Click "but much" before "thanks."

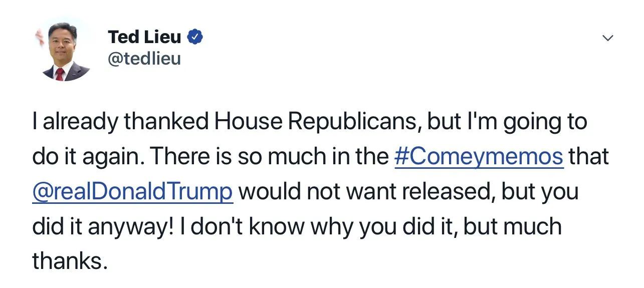coord(513,226)
